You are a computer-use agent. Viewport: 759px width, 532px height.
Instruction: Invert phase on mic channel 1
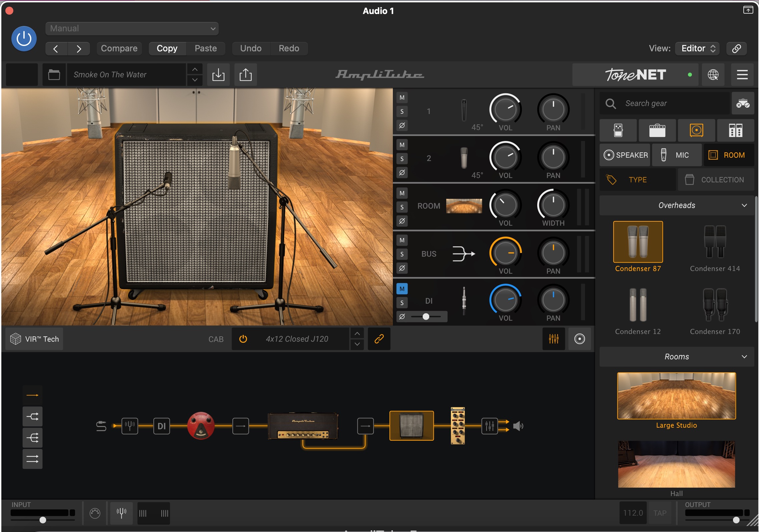pyautogui.click(x=402, y=126)
